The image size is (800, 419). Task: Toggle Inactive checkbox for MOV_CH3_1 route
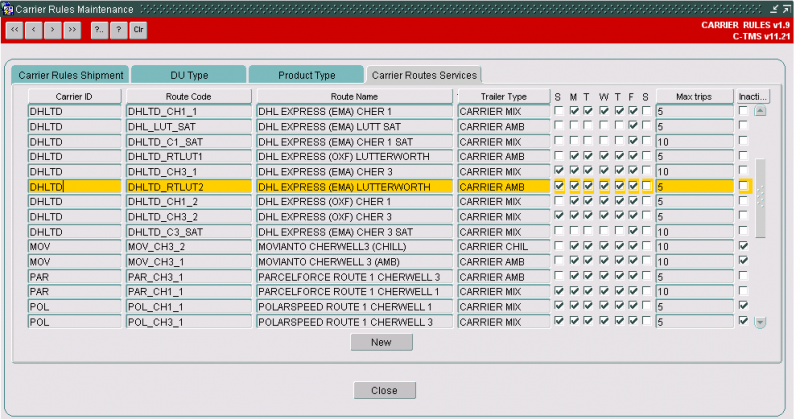coord(743,260)
